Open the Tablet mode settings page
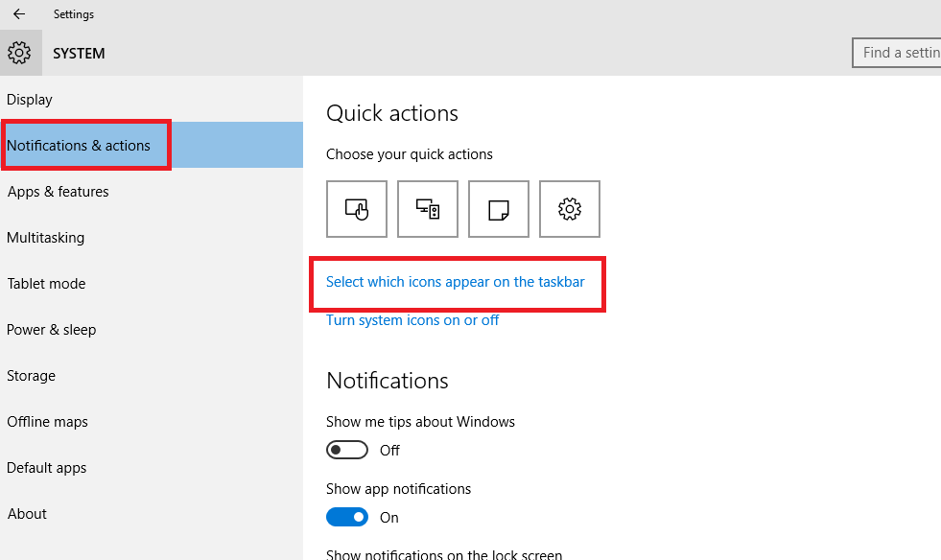Image resolution: width=941 pixels, height=560 pixels. [46, 283]
